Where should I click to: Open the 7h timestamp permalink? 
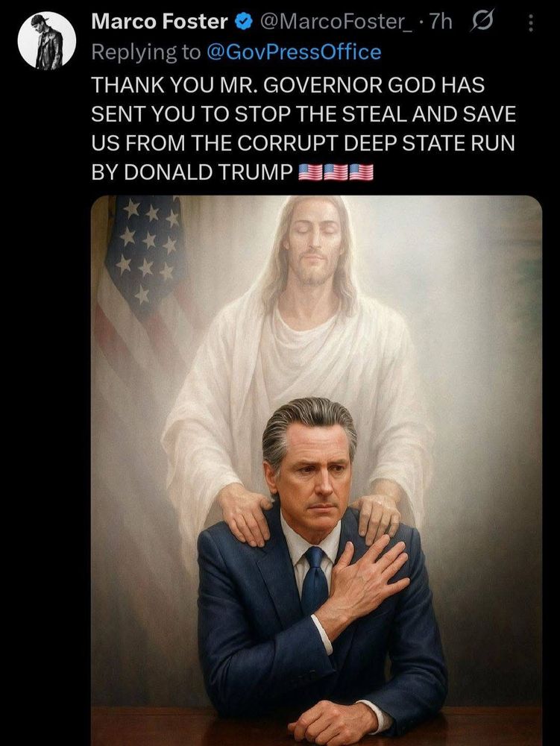pos(440,22)
